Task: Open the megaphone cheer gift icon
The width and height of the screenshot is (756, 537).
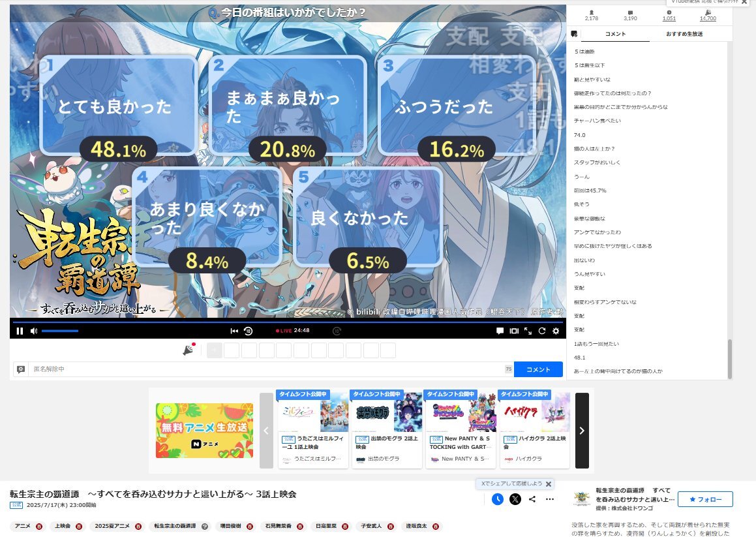Action: coord(189,349)
